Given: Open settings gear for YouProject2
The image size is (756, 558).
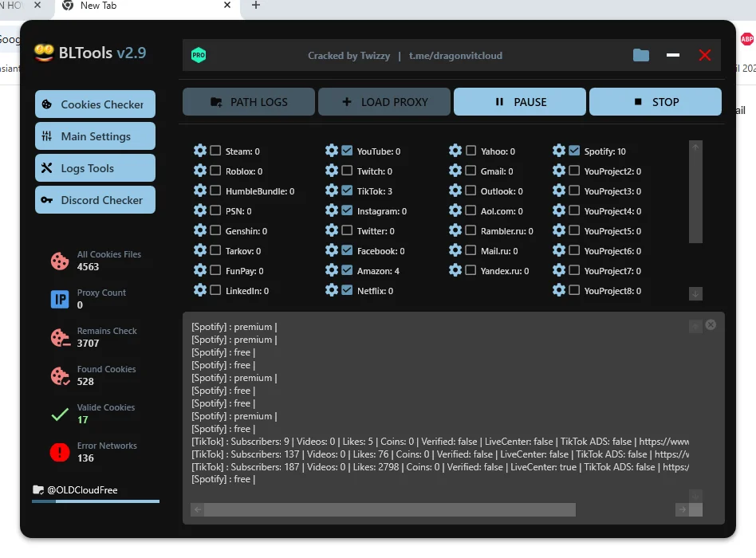Looking at the screenshot, I should coord(559,171).
